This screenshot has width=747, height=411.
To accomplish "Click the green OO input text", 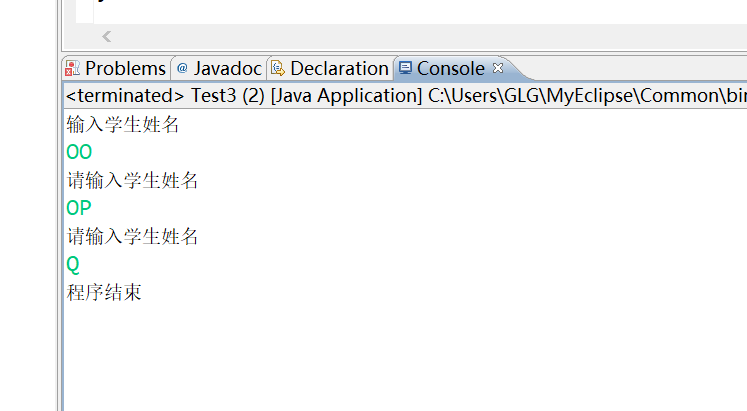I will 79,153.
